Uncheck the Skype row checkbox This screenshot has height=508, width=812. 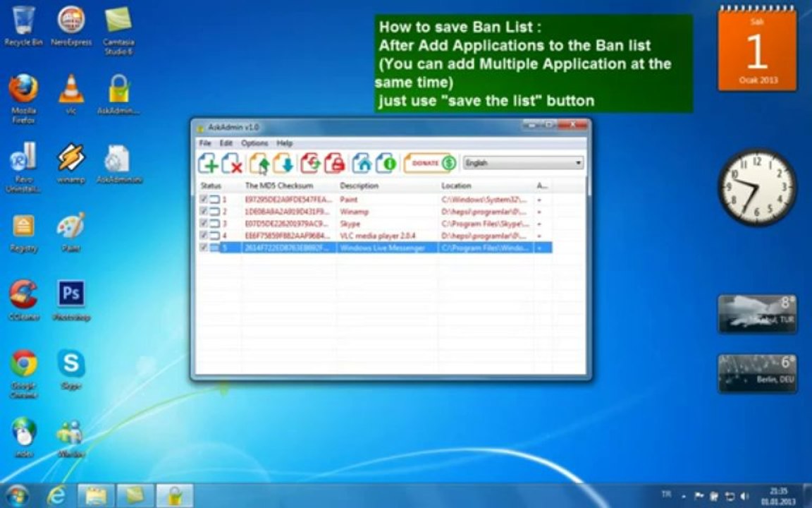click(204, 224)
